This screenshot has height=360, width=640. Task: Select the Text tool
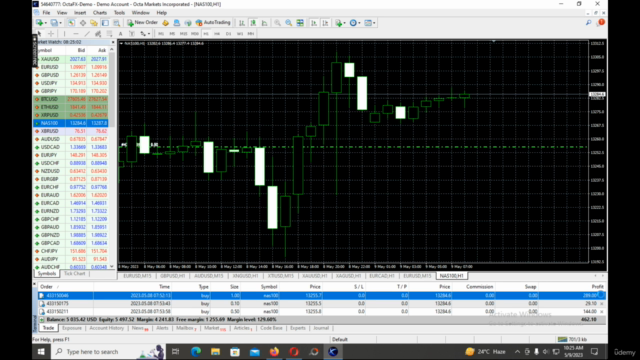click(x=120, y=34)
